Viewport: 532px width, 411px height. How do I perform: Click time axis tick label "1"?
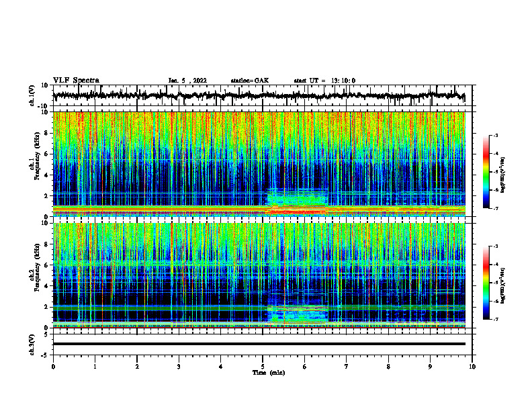point(95,367)
